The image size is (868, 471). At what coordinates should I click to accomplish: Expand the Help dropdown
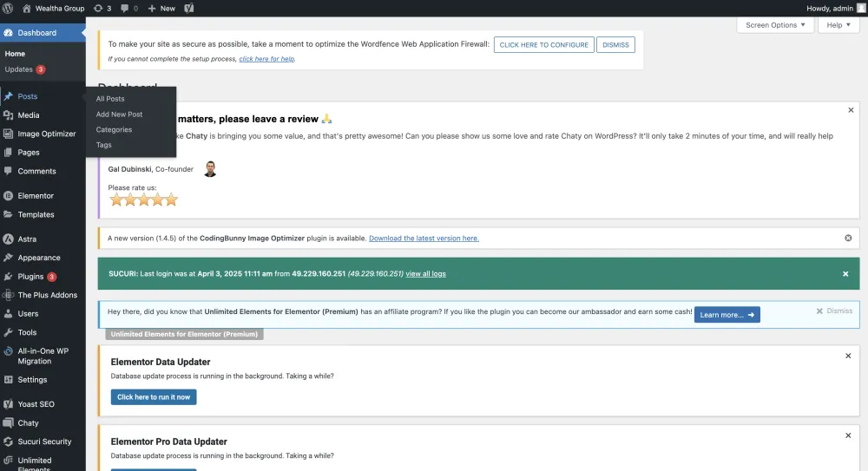click(x=838, y=25)
